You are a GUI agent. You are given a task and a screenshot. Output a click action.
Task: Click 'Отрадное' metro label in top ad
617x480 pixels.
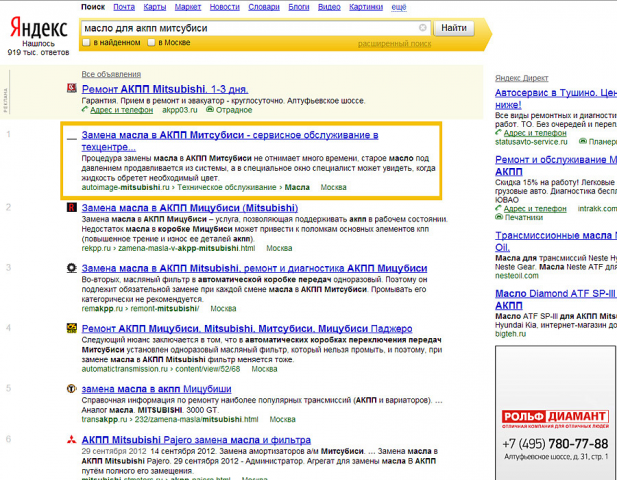tap(234, 110)
